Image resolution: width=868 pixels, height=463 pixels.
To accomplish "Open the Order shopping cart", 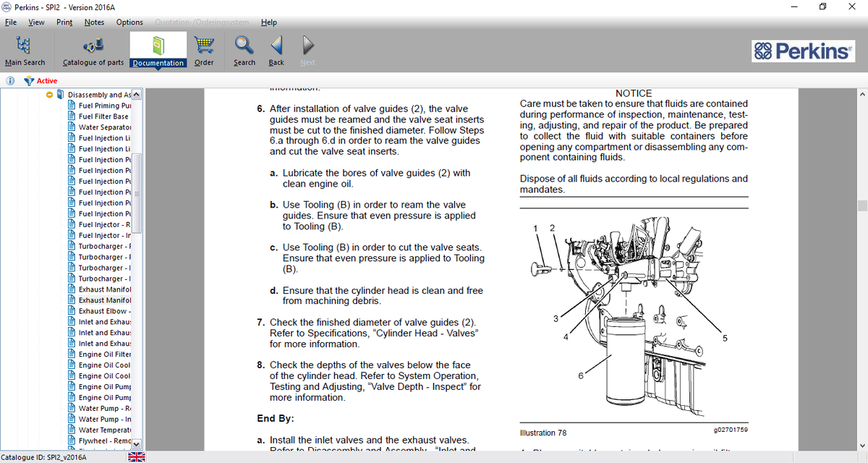I will pyautogui.click(x=204, y=46).
